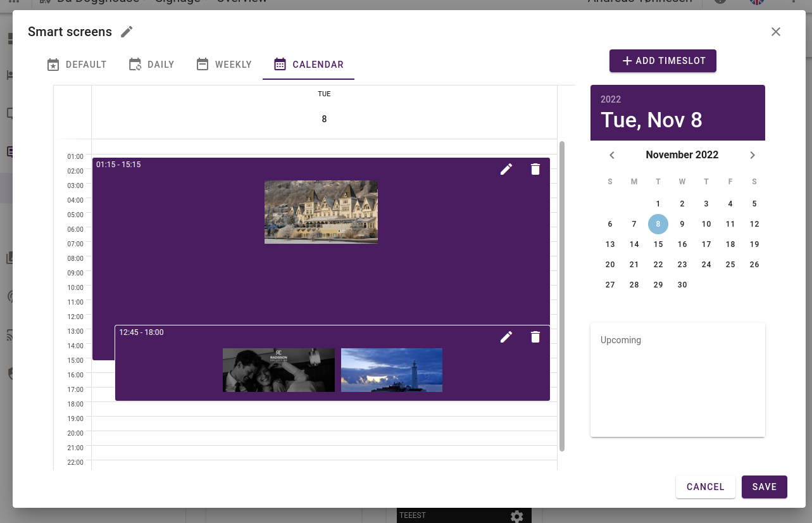812x523 pixels.
Task: Click the ADD TIMESLOT button
Action: click(663, 61)
